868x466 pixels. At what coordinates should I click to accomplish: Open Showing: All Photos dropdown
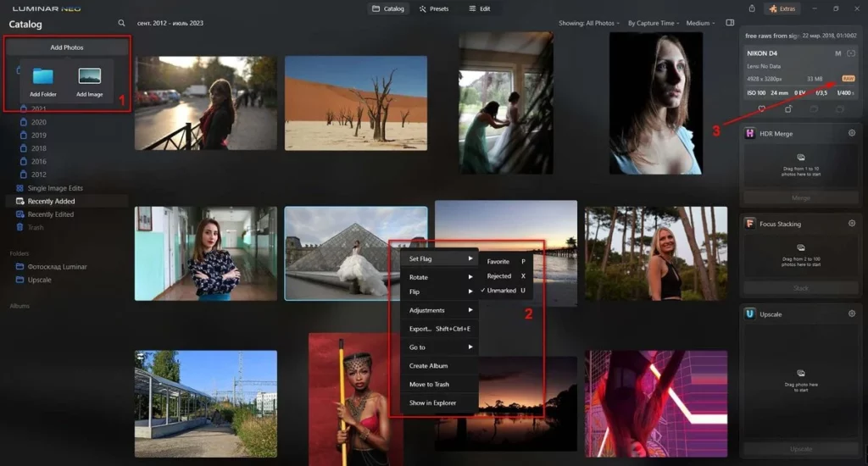[x=589, y=23]
